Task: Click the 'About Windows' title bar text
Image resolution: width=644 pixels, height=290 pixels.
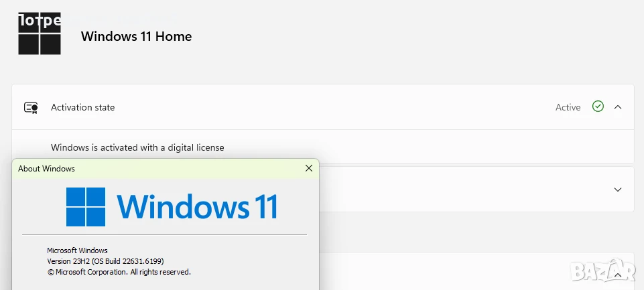Action: click(x=46, y=168)
